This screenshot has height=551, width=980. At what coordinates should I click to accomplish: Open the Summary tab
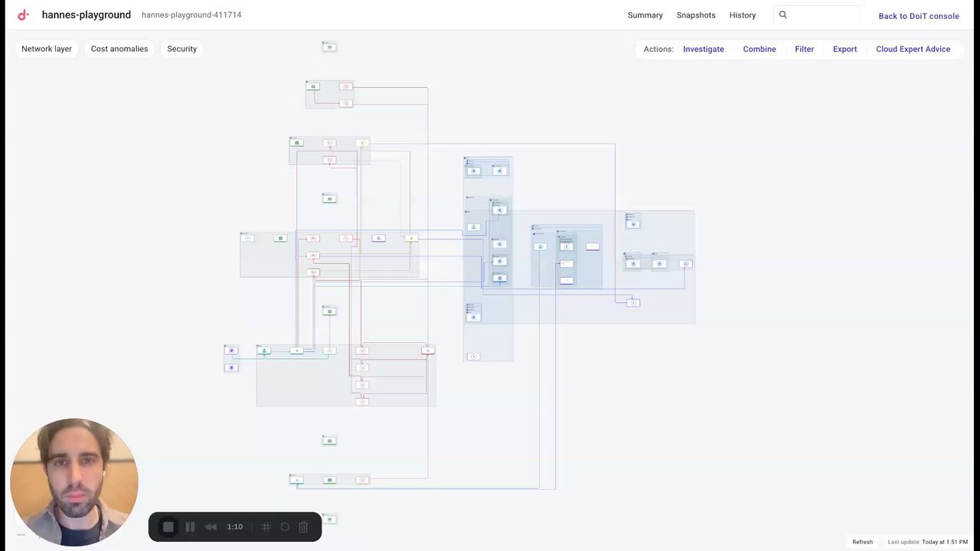[645, 15]
